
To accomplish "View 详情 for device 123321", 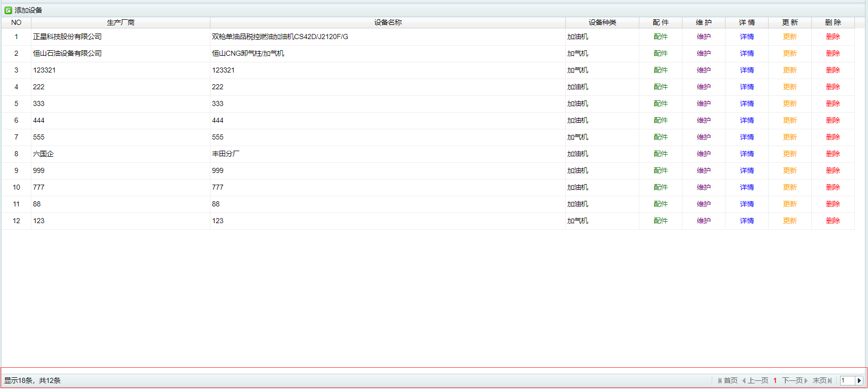I will point(746,70).
